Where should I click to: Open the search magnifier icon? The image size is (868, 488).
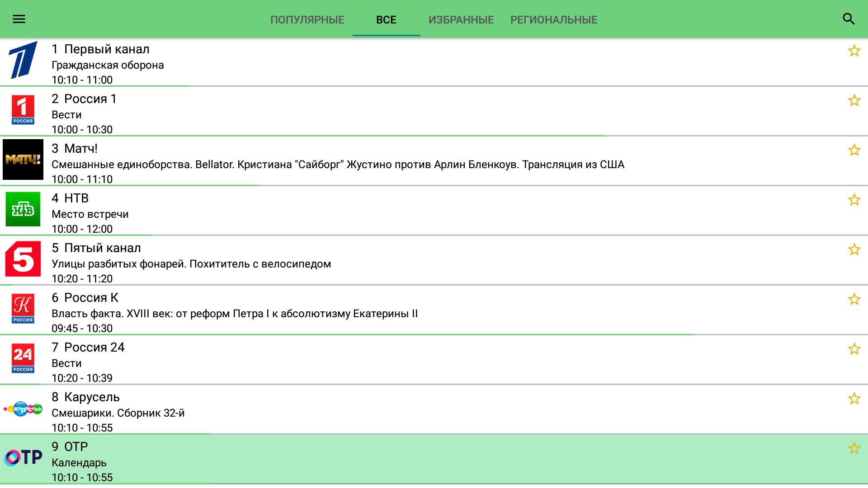tap(849, 19)
